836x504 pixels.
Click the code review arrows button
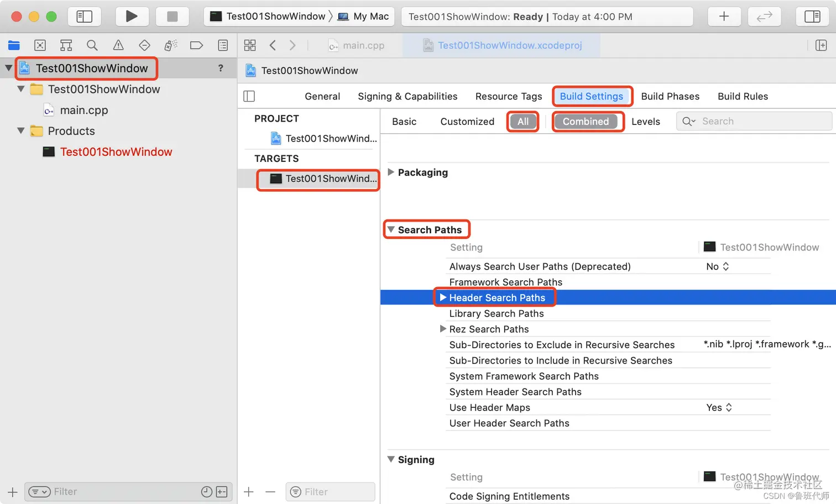click(x=764, y=17)
